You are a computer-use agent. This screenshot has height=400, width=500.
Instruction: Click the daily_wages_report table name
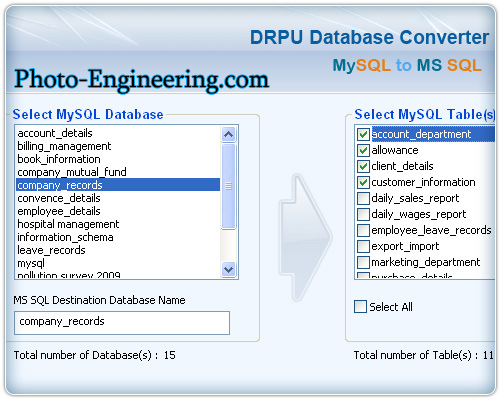click(x=419, y=214)
